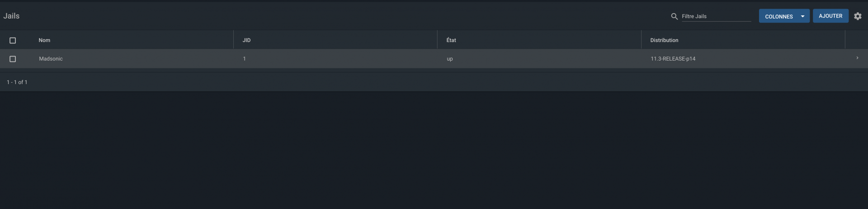This screenshot has width=868, height=209.
Task: Sort by the JID column header
Action: 246,40
